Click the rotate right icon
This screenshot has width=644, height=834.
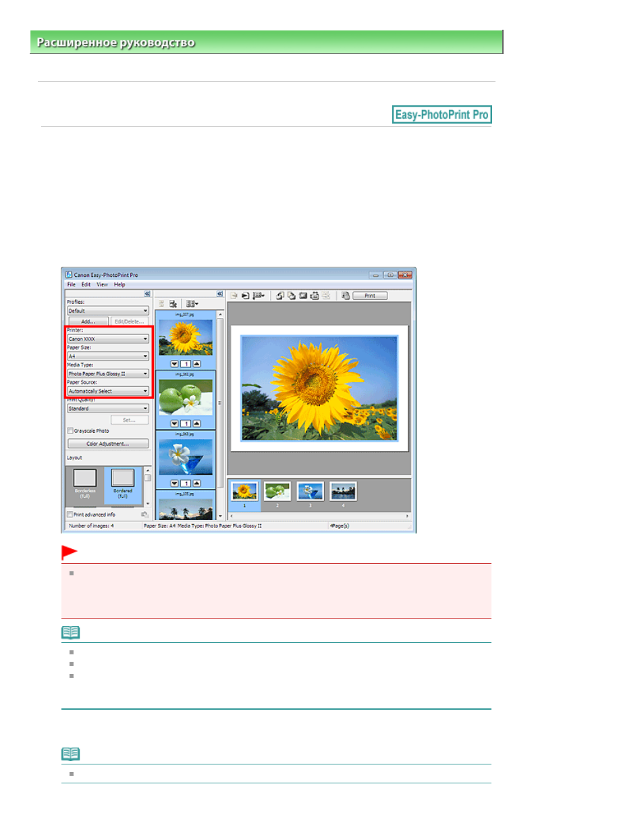pos(292,295)
